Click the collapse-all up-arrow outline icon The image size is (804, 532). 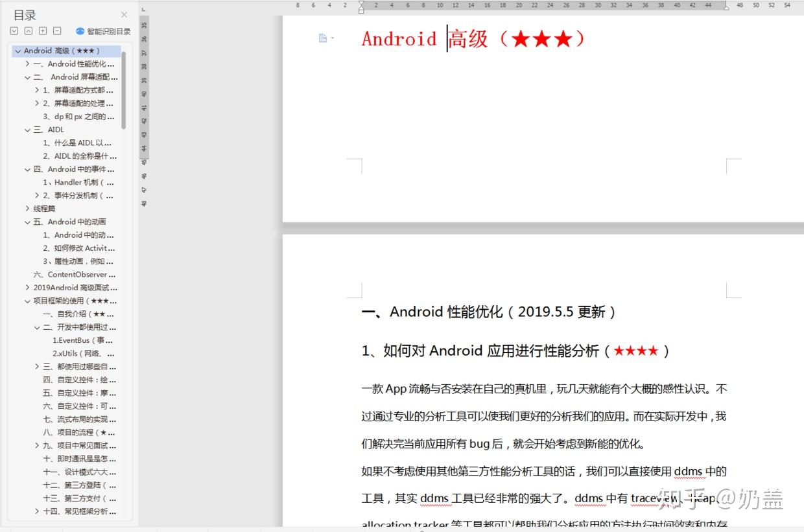pos(29,30)
